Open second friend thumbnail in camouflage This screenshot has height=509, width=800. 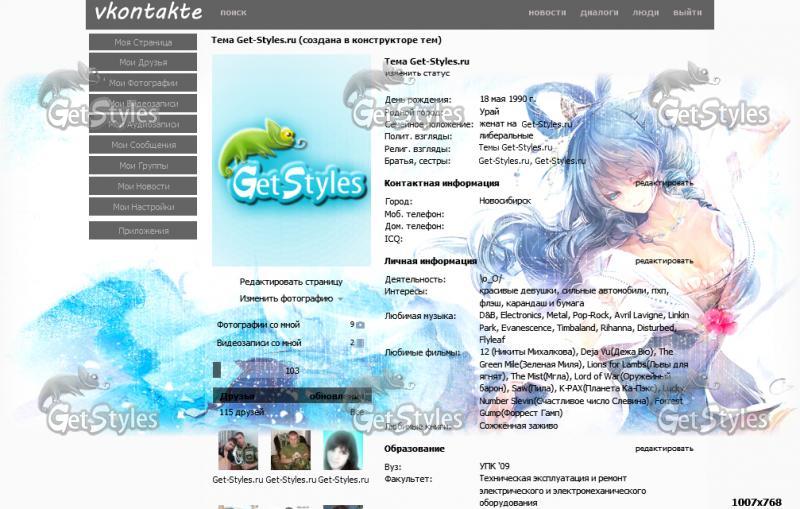click(290, 450)
